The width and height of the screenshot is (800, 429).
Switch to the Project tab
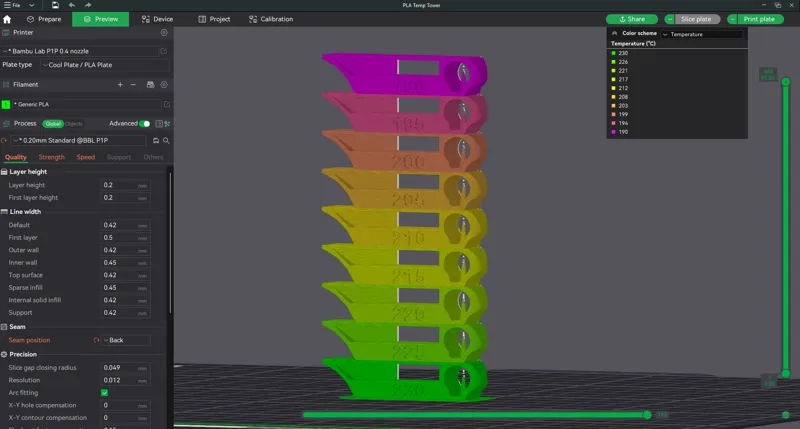click(x=214, y=19)
